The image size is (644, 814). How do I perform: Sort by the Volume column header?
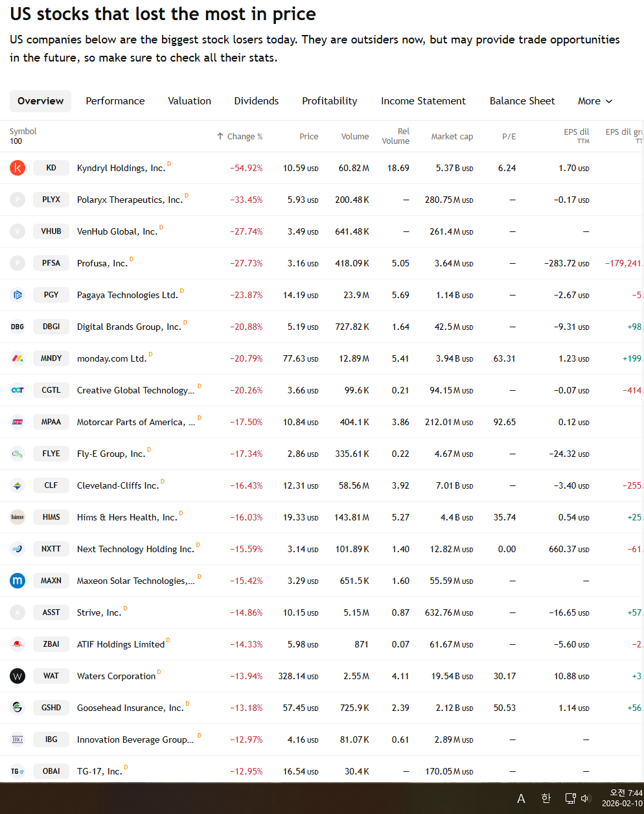click(355, 137)
